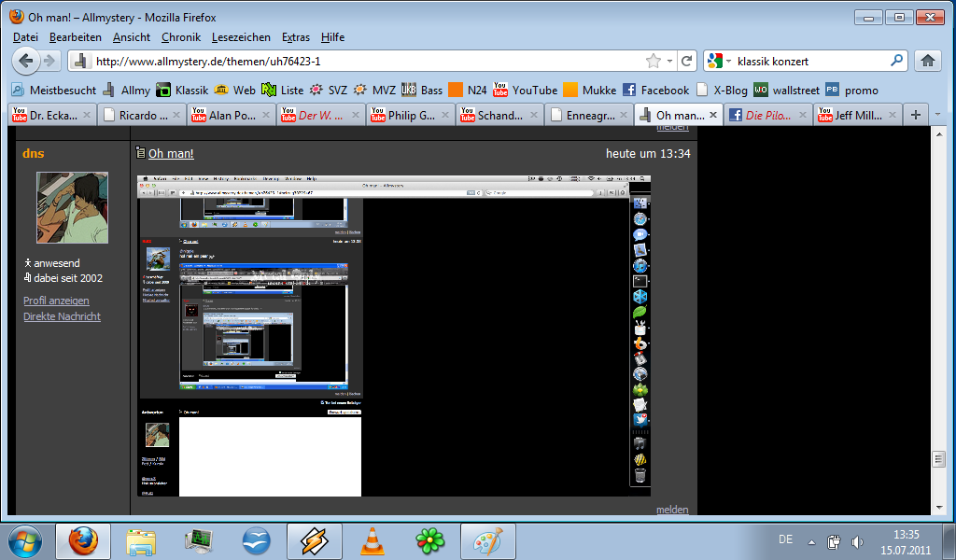Open the Hilfe menu
The height and width of the screenshot is (560, 956).
333,37
